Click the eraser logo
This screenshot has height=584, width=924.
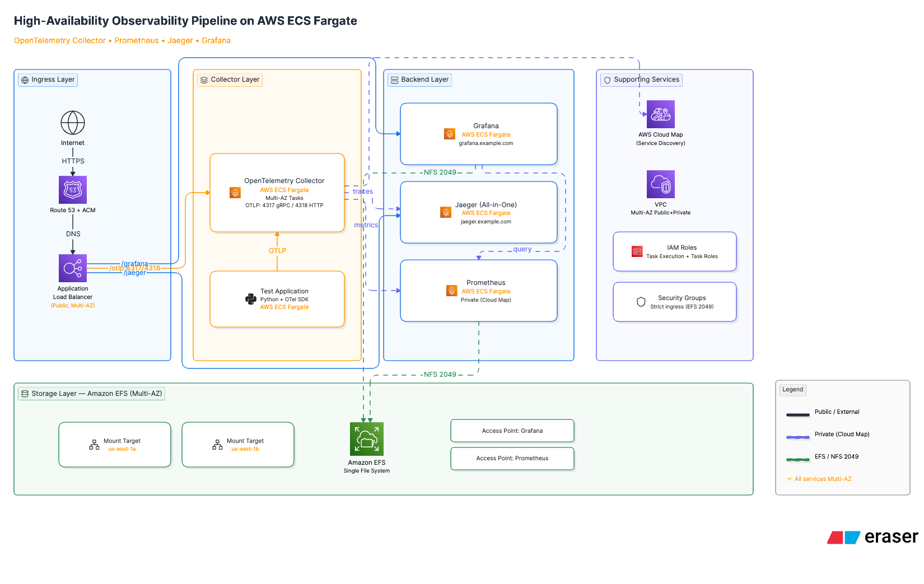(x=872, y=537)
